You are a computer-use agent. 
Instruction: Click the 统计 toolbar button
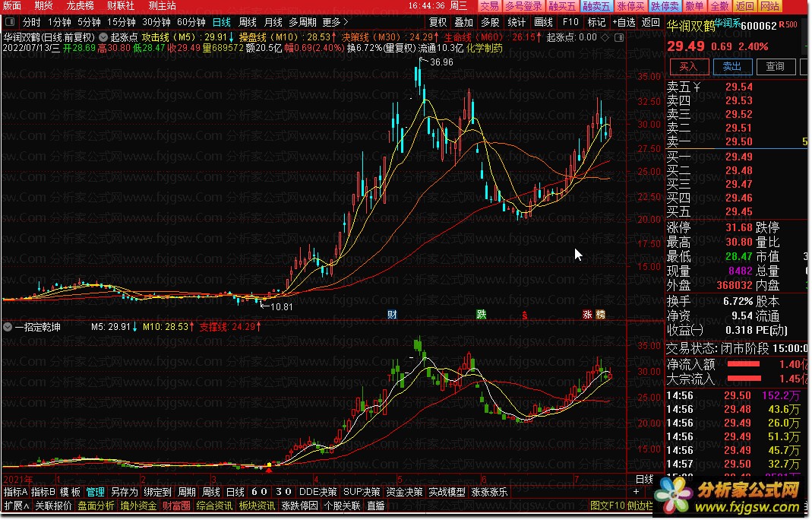(517, 22)
